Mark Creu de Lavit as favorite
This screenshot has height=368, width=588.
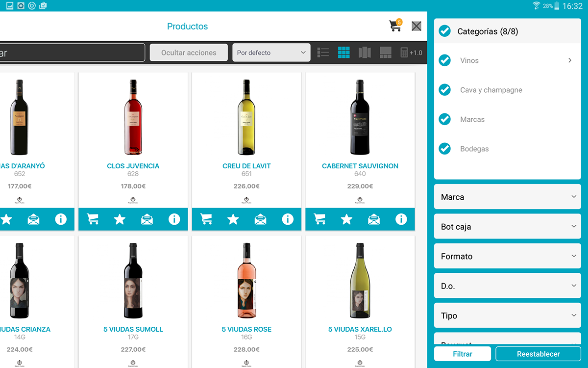[233, 219]
